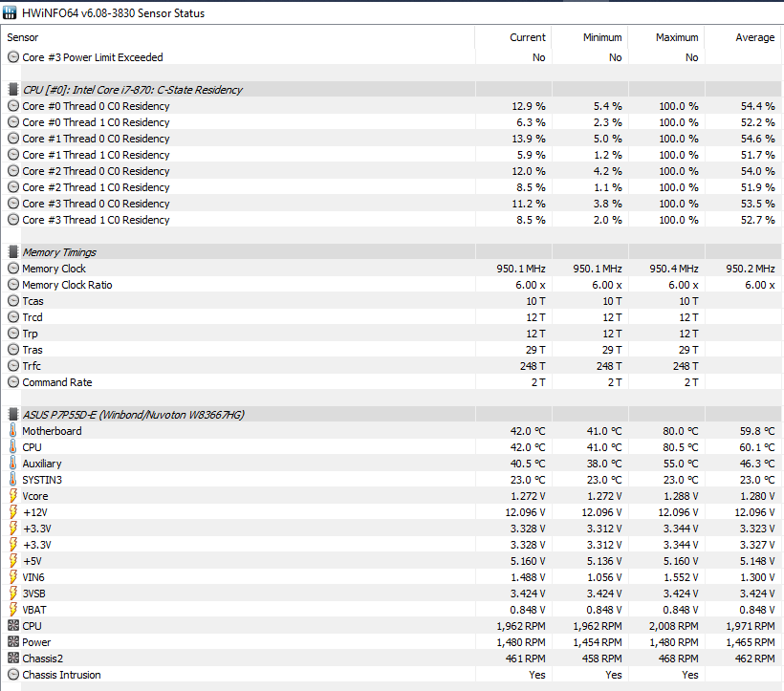The image size is (784, 691).
Task: Click the fan icon next to Power
Action: [13, 642]
